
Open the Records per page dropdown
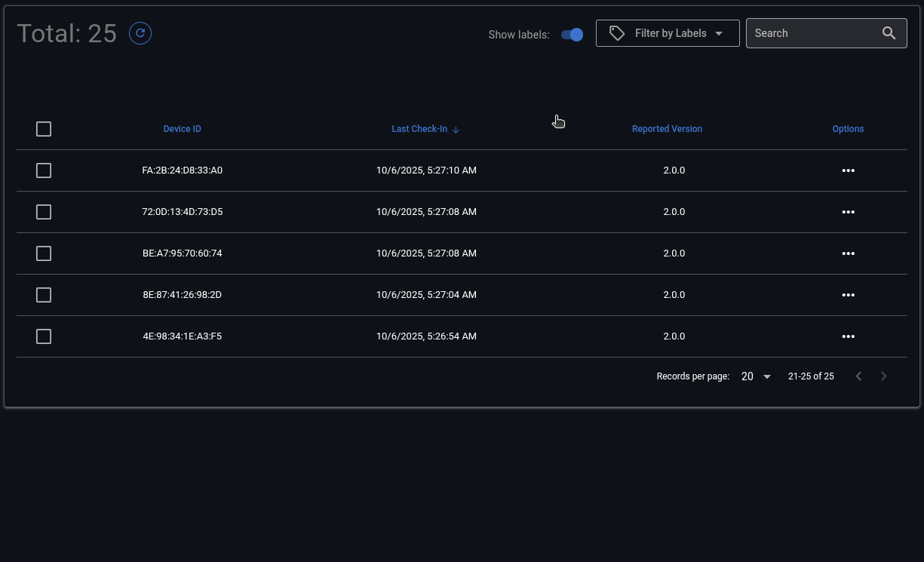[x=756, y=376]
